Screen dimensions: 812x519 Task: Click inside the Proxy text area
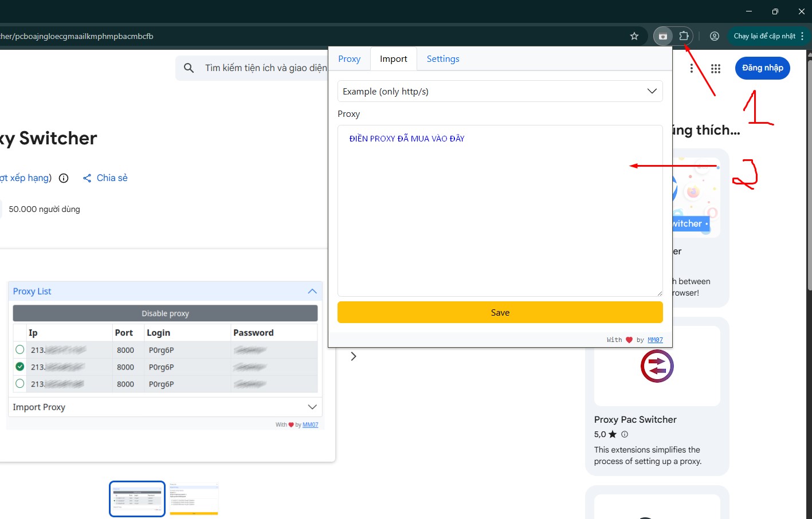500,218
